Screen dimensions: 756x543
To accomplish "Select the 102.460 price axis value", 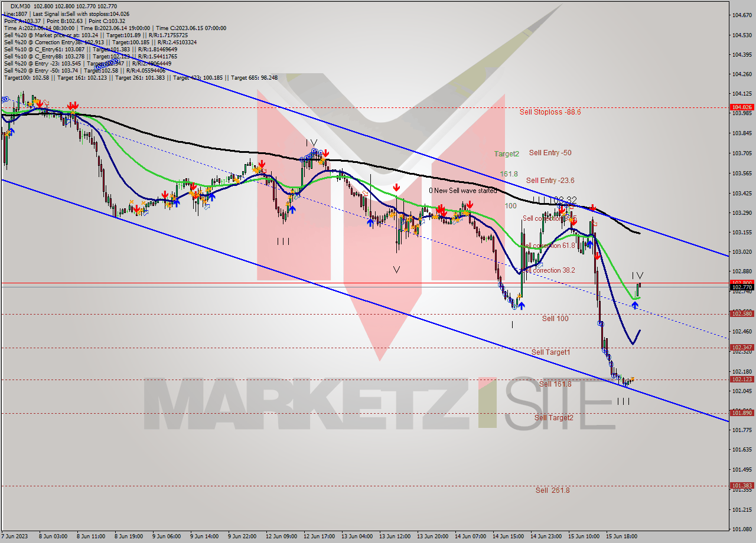I will pyautogui.click(x=742, y=331).
